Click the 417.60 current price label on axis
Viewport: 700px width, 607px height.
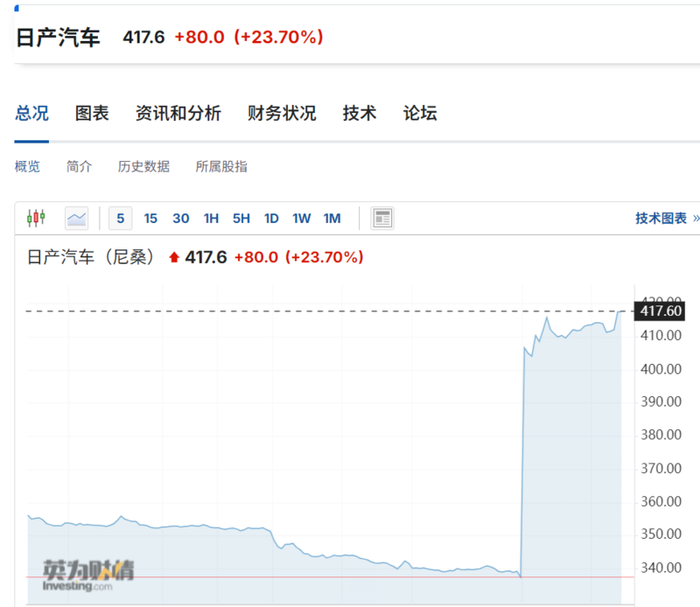660,311
